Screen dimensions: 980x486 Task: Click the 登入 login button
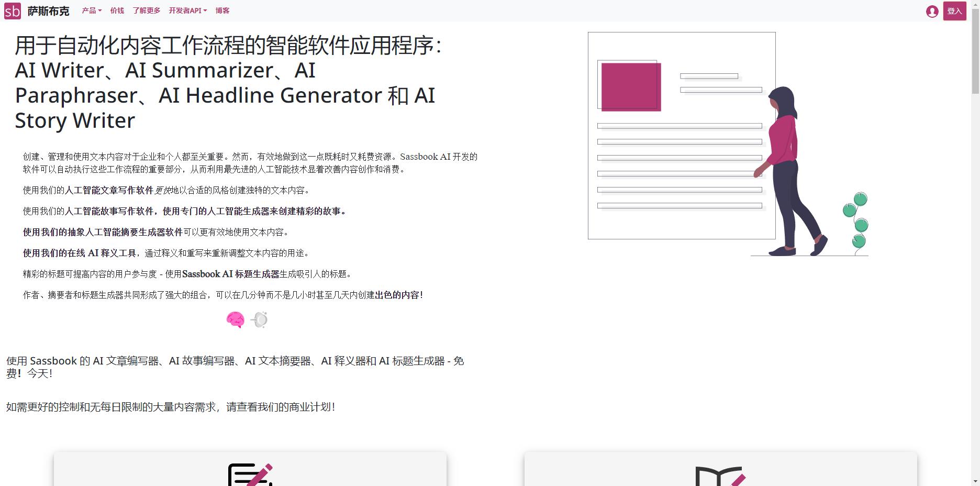pyautogui.click(x=954, y=11)
